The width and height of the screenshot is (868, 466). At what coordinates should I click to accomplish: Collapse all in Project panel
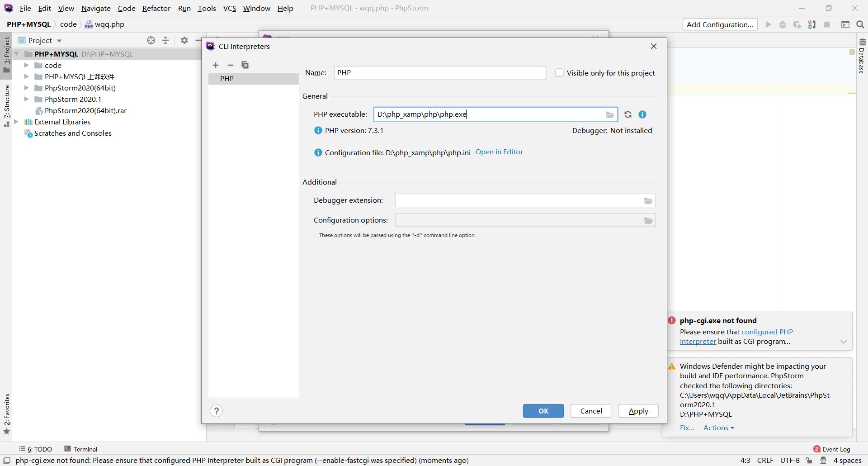[x=165, y=40]
